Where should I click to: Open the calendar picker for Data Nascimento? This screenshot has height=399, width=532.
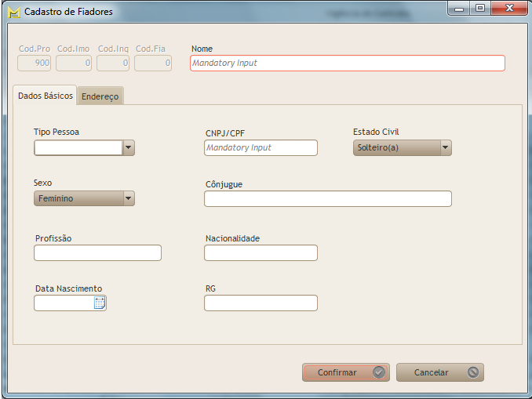point(100,303)
